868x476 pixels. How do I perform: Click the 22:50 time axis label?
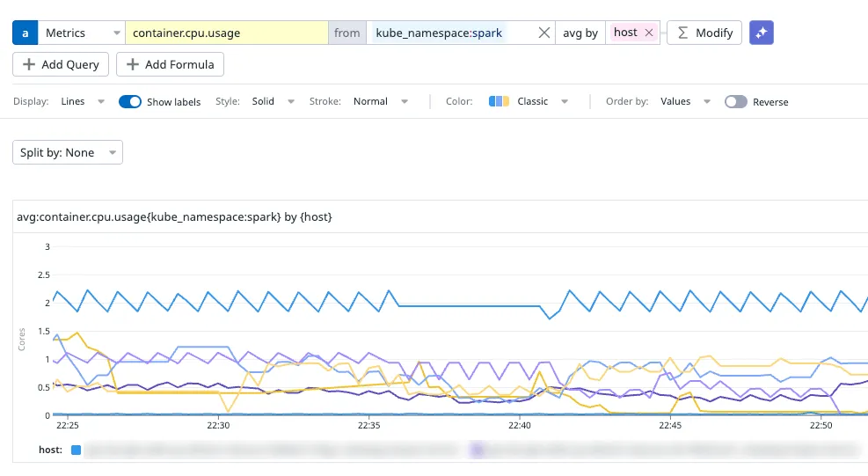[821, 426]
